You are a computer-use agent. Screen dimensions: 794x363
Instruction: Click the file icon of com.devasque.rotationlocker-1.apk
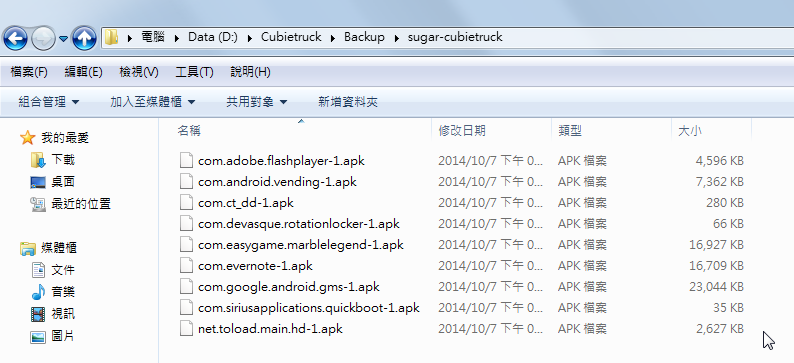(186, 224)
